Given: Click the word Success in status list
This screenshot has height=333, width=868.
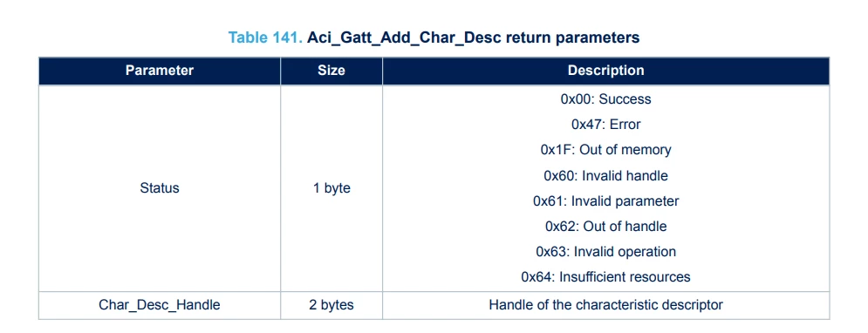Looking at the screenshot, I should (x=625, y=99).
